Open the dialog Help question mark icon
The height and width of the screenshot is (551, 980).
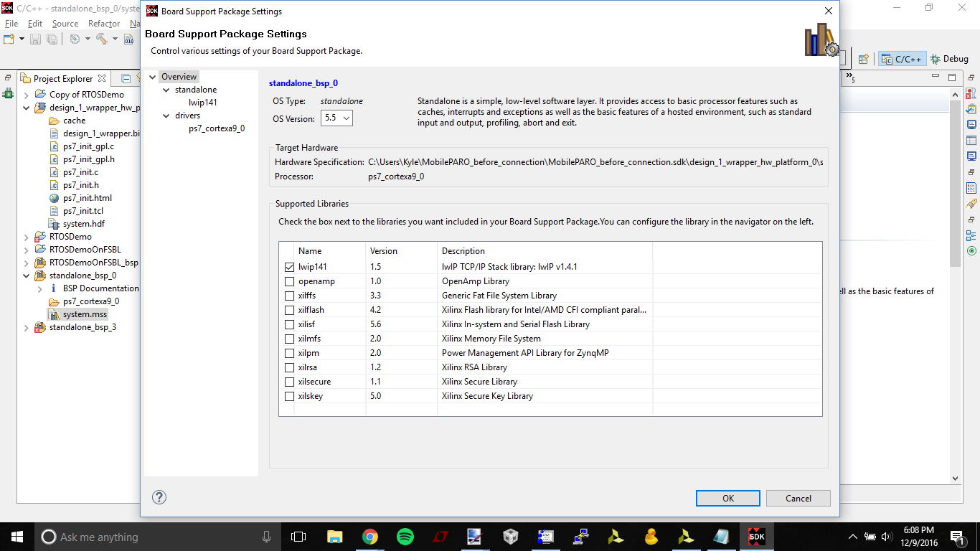(x=159, y=497)
